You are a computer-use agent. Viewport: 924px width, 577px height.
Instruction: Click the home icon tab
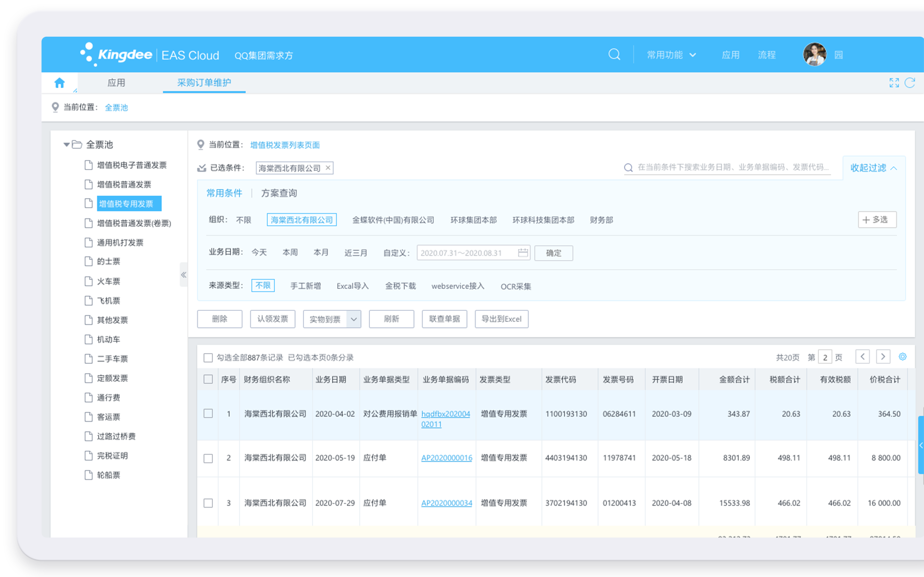[x=59, y=83]
